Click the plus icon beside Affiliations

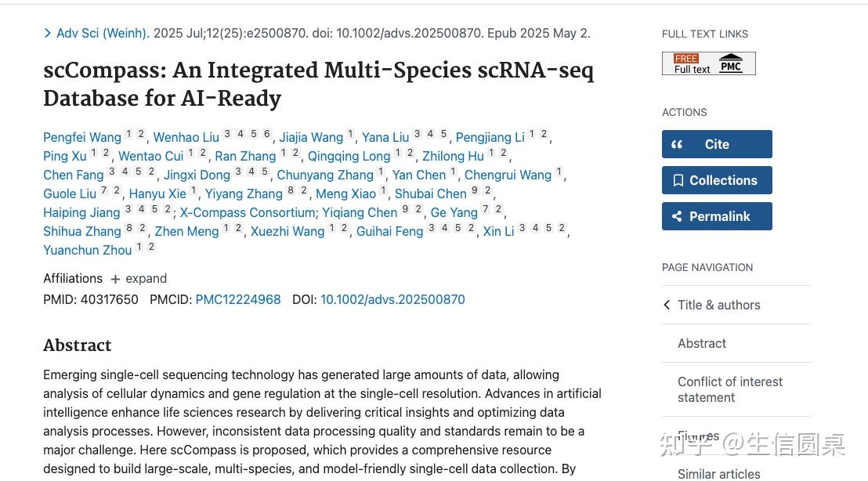coord(115,279)
